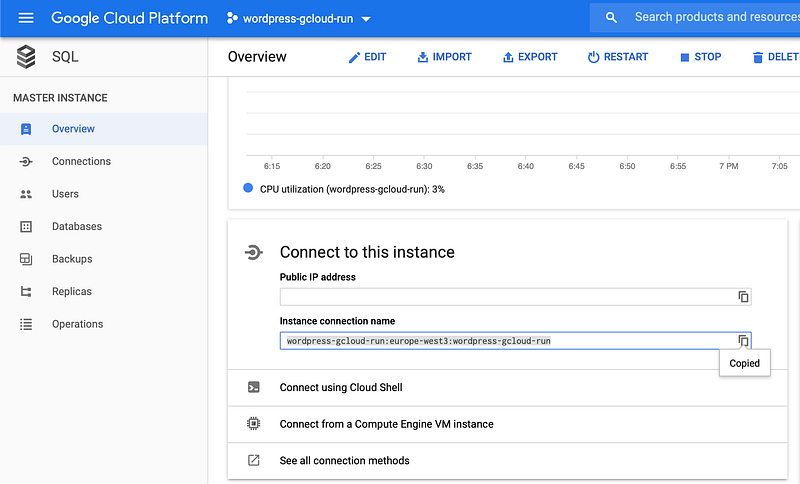Open Users in the sidebar
This screenshot has height=484, width=800.
pos(104,194)
